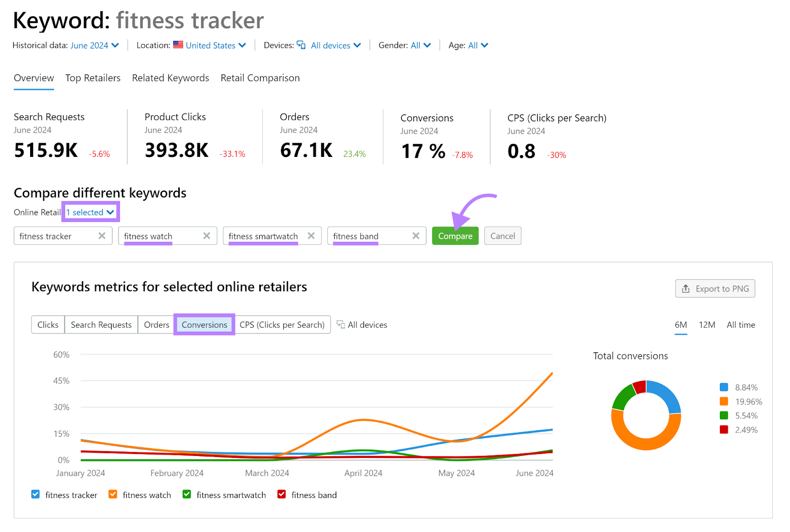Remove the fitness tracker keyword with X
Image resolution: width=790 pixels, height=532 pixels.
pyautogui.click(x=102, y=236)
